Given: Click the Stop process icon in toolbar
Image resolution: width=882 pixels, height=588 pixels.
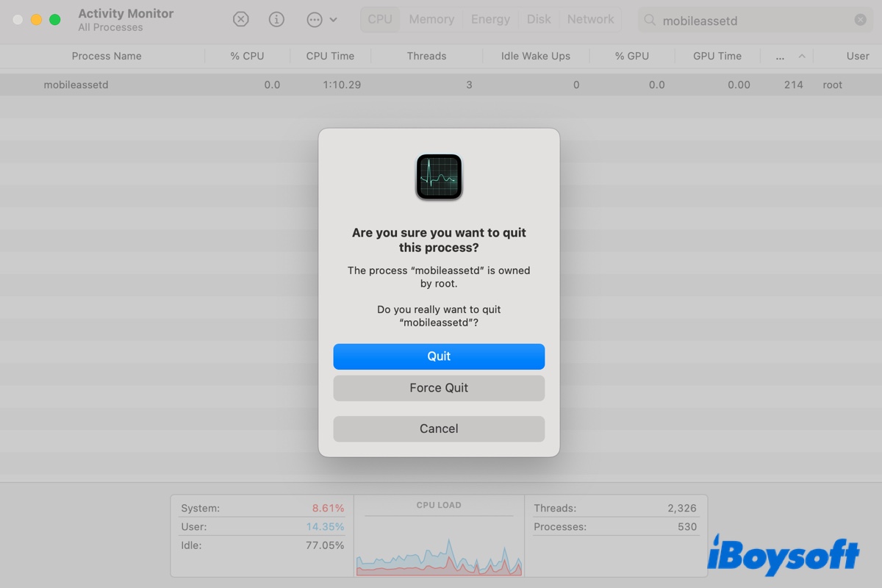Looking at the screenshot, I should pyautogui.click(x=240, y=20).
